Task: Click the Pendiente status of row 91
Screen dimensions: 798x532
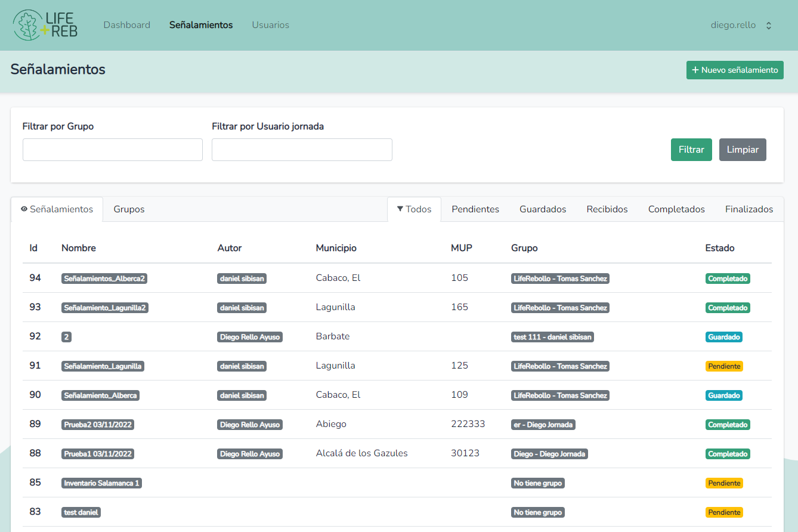Action: [x=724, y=366]
